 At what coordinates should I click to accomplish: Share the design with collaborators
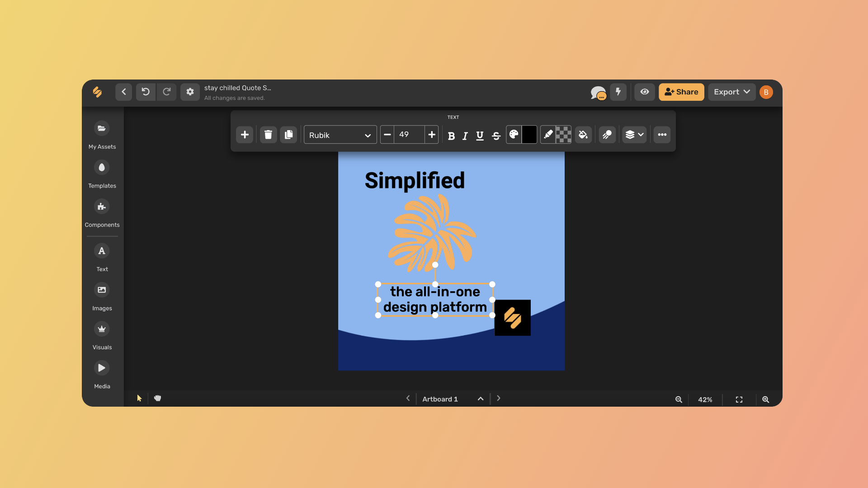(681, 92)
